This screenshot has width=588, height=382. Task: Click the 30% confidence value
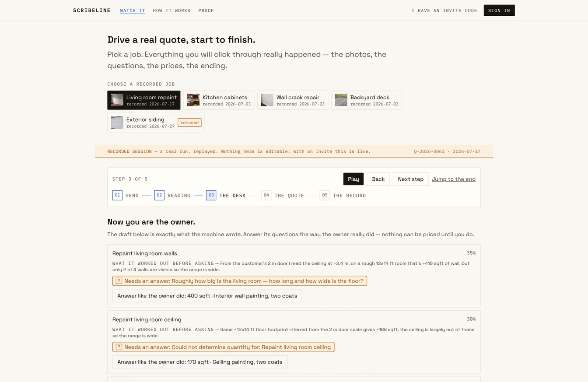tap(471, 319)
